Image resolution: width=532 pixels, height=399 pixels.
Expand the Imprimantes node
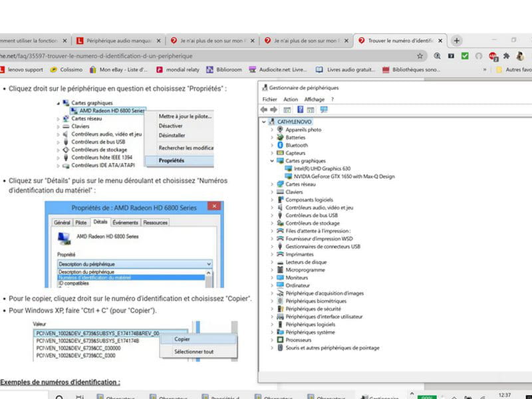click(x=272, y=255)
